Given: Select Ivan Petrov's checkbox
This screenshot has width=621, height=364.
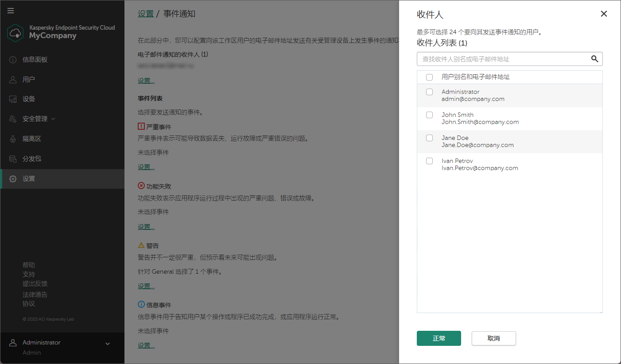Looking at the screenshot, I should coord(429,161).
